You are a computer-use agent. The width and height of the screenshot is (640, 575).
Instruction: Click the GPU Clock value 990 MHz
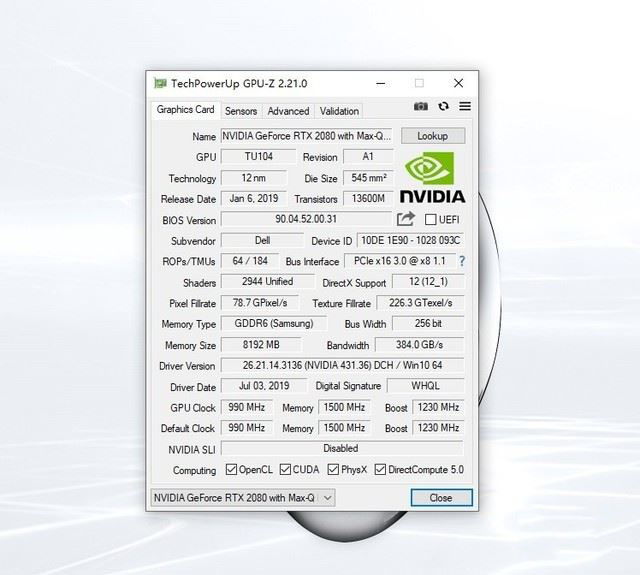[x=247, y=407]
